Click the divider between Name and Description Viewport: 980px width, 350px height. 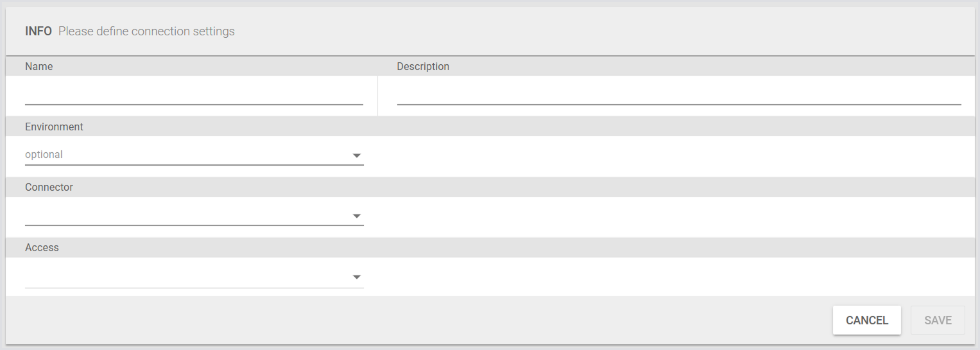[377, 96]
